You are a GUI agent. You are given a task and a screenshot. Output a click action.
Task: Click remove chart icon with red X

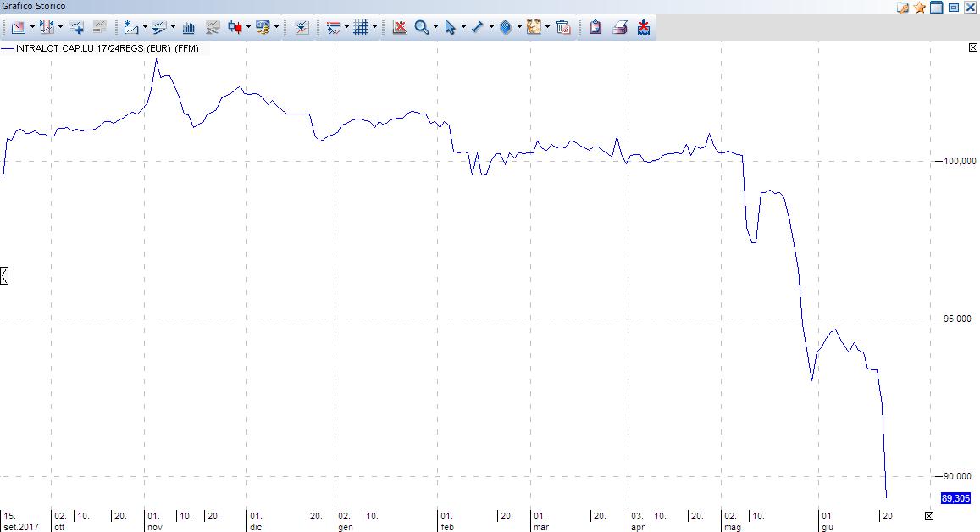click(399, 27)
